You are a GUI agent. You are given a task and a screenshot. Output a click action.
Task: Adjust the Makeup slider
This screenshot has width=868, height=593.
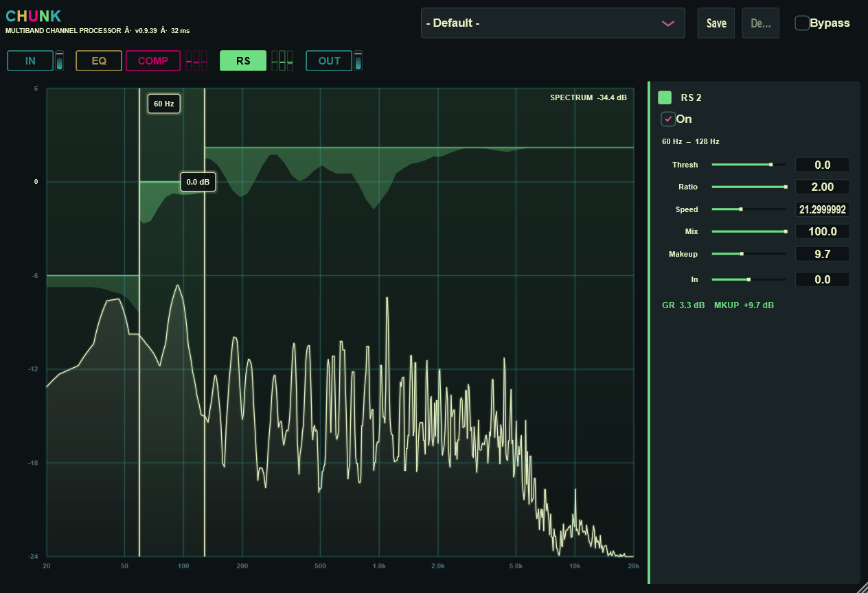[x=749, y=254]
